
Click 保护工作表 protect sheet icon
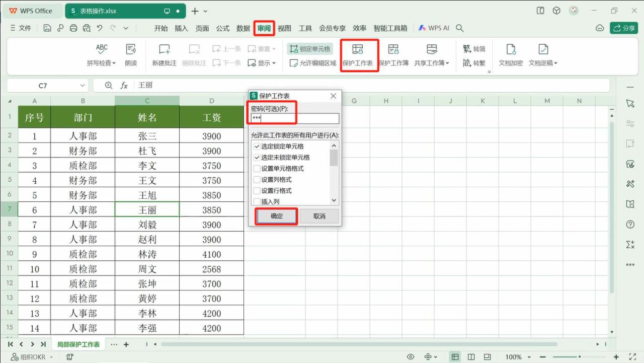tap(358, 49)
